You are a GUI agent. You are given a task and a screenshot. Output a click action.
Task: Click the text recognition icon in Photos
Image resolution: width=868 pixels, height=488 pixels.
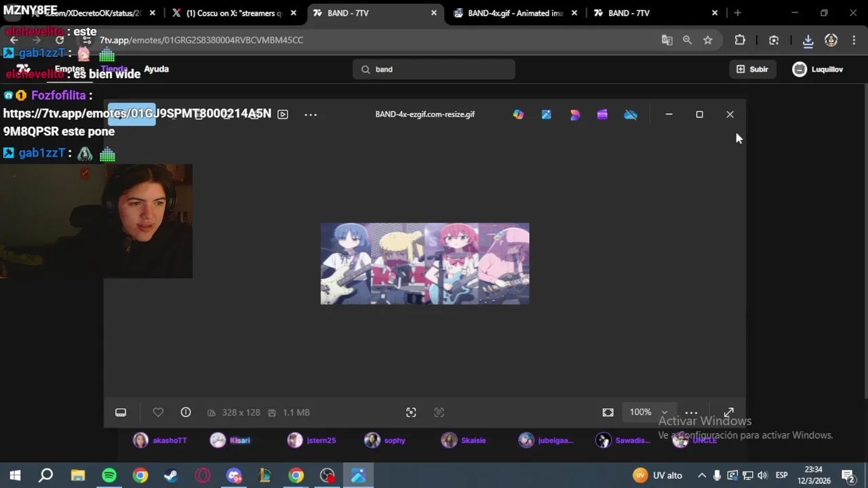[439, 412]
